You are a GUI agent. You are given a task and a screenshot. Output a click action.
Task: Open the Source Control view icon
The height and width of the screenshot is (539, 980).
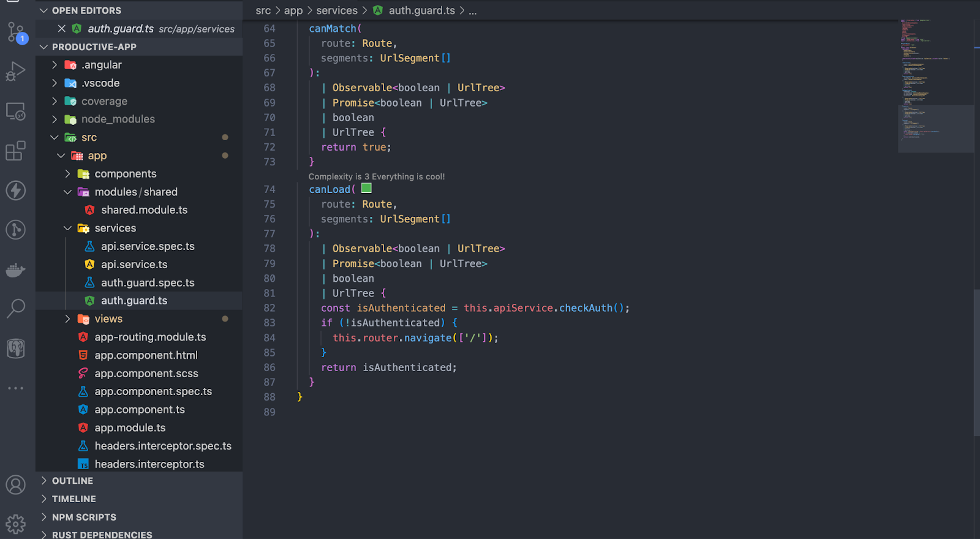16,32
